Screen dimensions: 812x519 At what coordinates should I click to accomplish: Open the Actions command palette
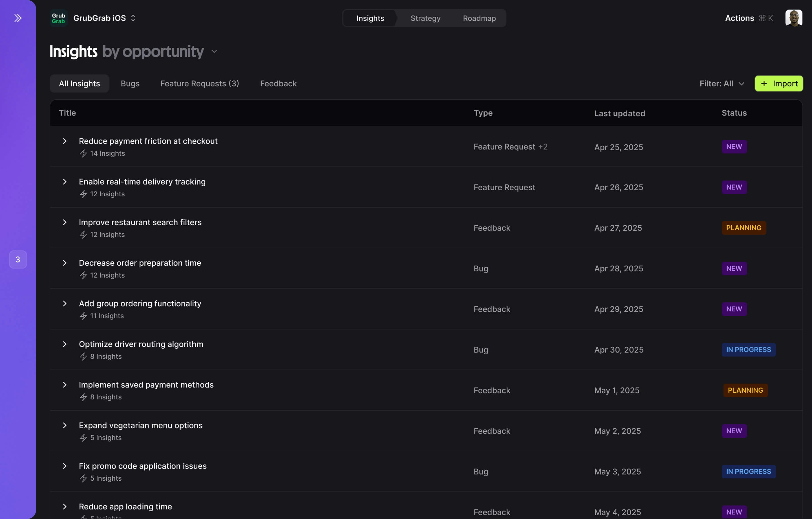tap(740, 18)
